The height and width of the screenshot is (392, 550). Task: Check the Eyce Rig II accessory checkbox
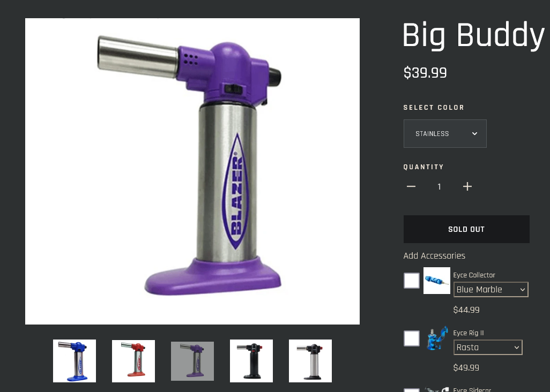point(412,338)
